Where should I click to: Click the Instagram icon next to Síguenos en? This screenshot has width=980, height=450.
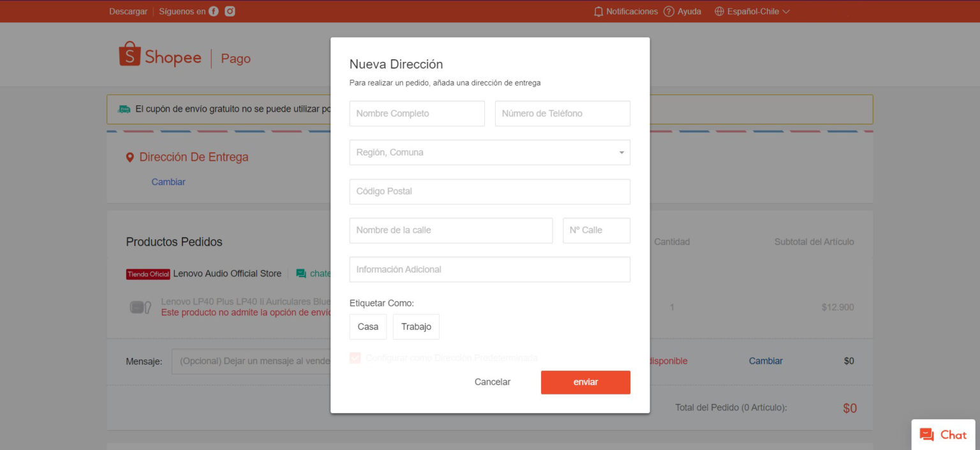(x=231, y=11)
